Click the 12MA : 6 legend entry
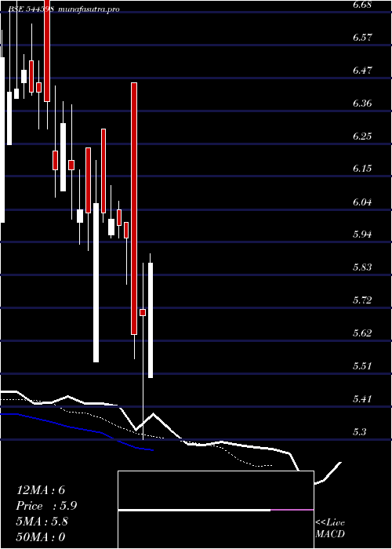392x549 pixels. tap(41, 490)
